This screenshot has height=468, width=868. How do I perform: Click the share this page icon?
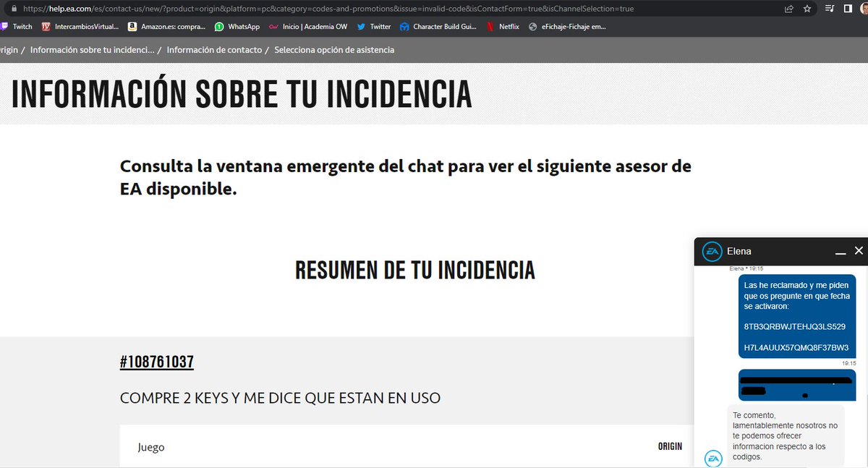click(x=788, y=9)
